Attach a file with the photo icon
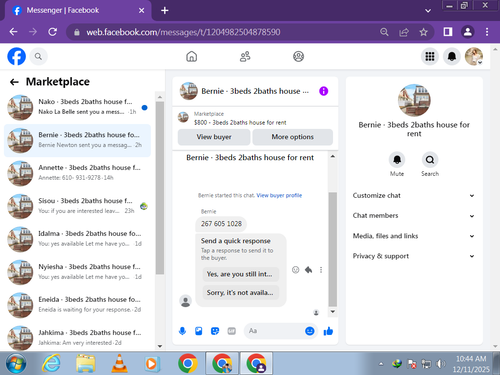The height and width of the screenshot is (375, 500). tap(199, 331)
